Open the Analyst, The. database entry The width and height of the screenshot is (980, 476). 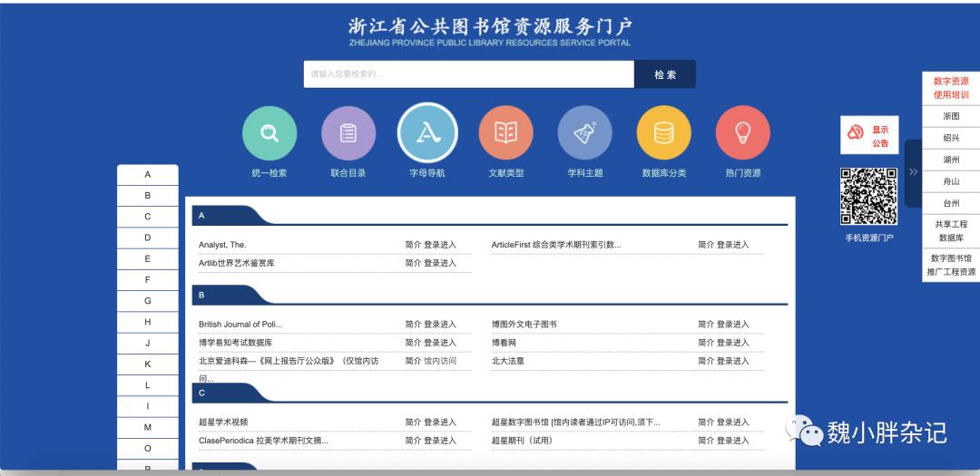point(222,245)
